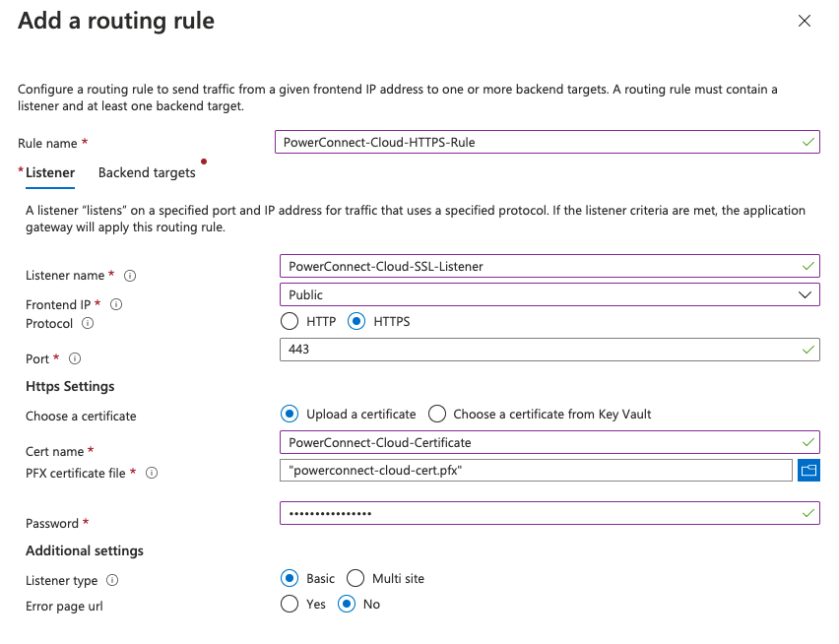The height and width of the screenshot is (644, 839).
Task: Click the Protocol info icon
Action: pos(88,323)
